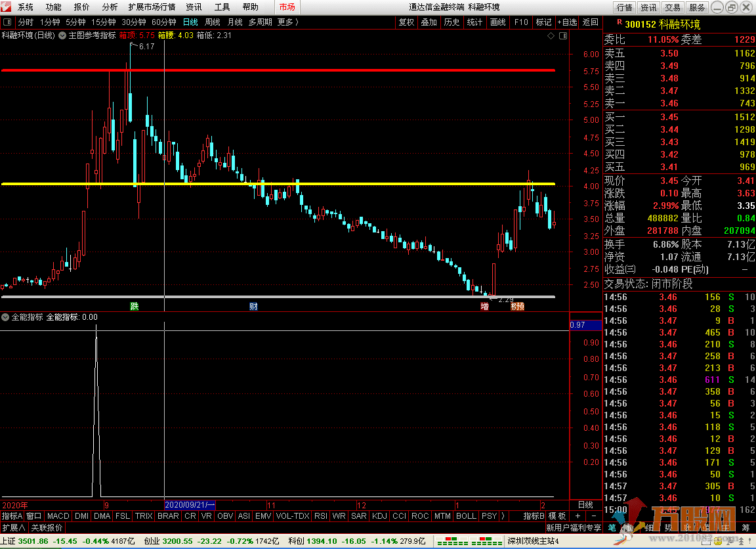Screen dimensions: 756x549
Task: Switch to 1分钟 period
Action: [x=50, y=22]
